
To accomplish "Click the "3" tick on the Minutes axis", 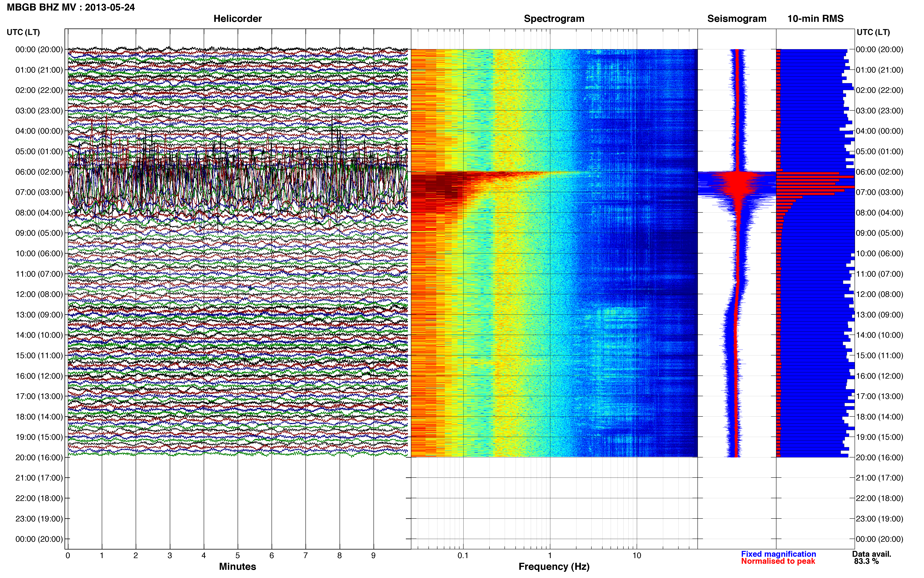I will pos(170,555).
